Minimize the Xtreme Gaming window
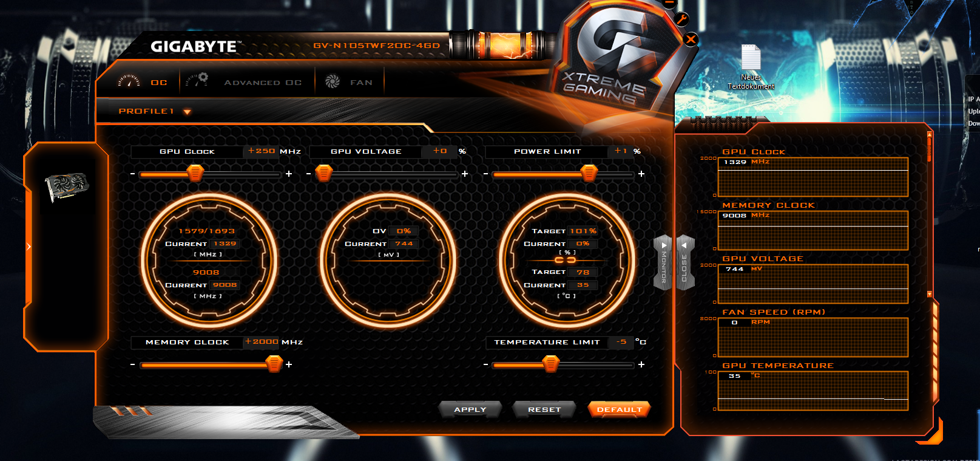The width and height of the screenshot is (980, 461). tap(669, 3)
